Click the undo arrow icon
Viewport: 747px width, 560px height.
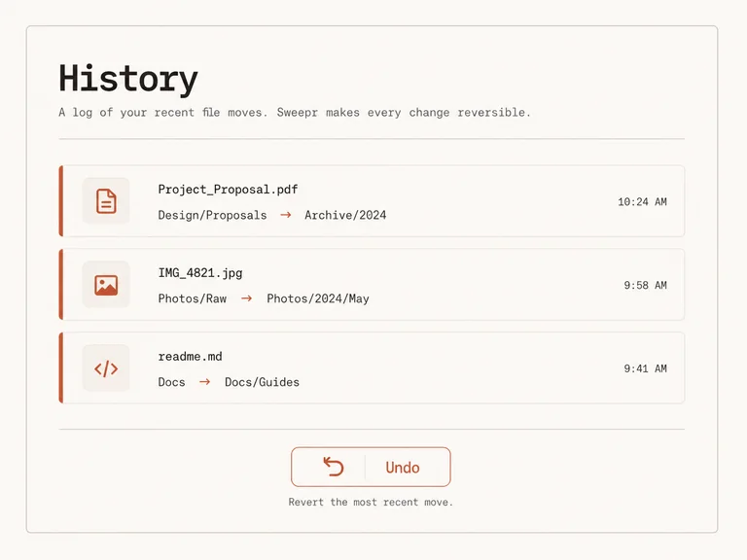[x=333, y=467]
